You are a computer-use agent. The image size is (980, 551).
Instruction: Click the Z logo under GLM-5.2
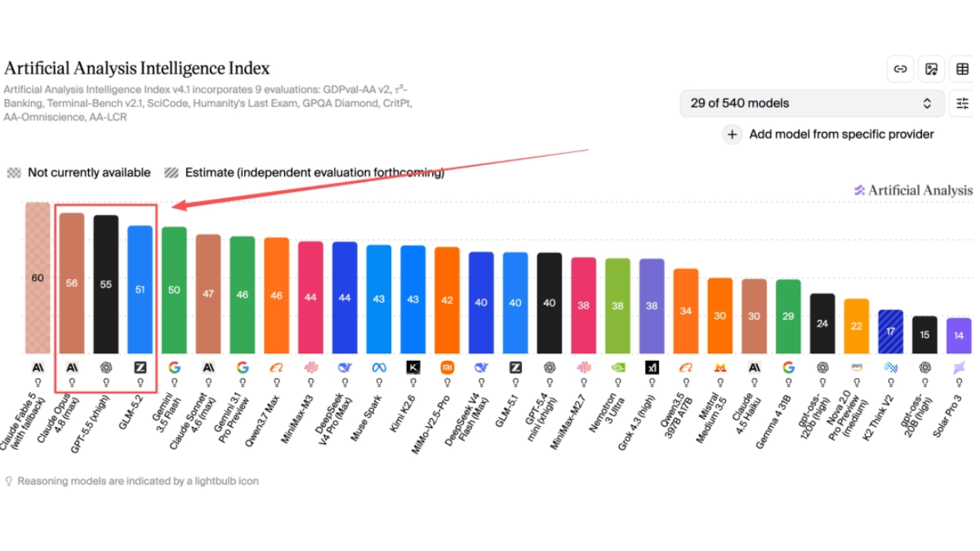140,367
